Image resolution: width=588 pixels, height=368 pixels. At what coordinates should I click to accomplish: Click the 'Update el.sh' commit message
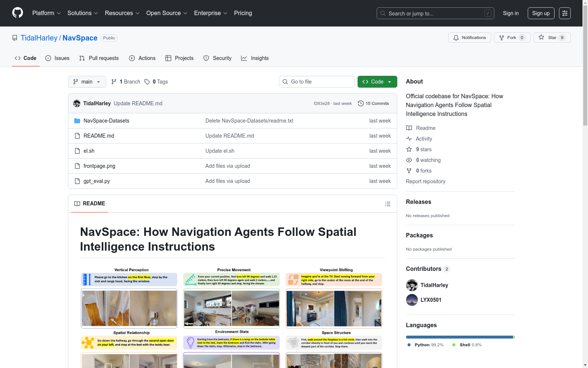(220, 151)
